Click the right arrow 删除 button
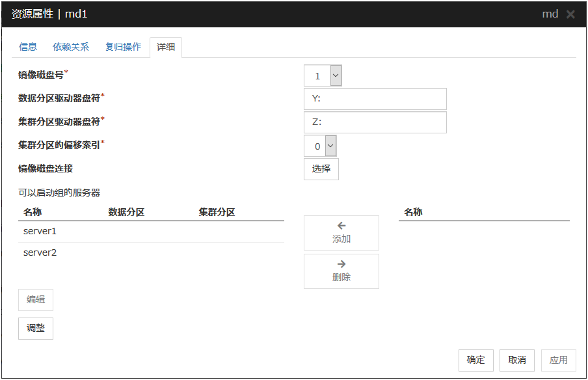This screenshot has width=588, height=380. coord(341,271)
